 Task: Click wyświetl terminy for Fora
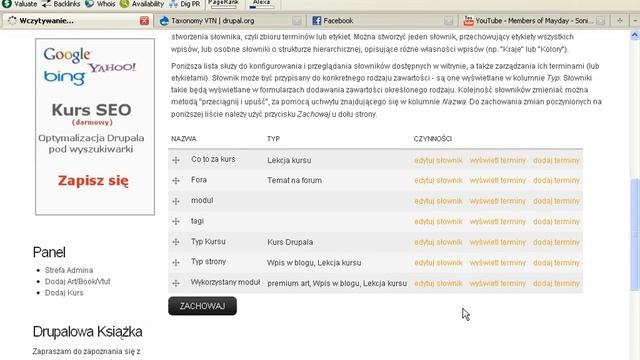point(498,180)
